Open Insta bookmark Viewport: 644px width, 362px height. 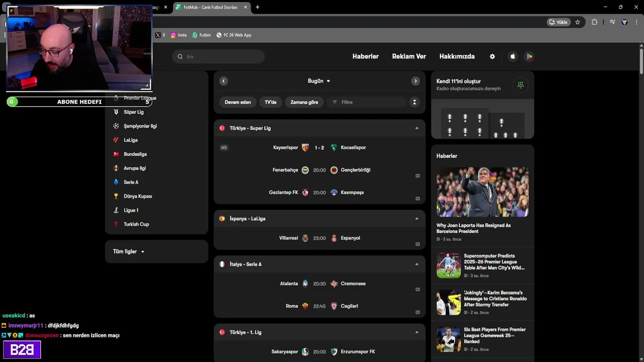[x=179, y=35]
